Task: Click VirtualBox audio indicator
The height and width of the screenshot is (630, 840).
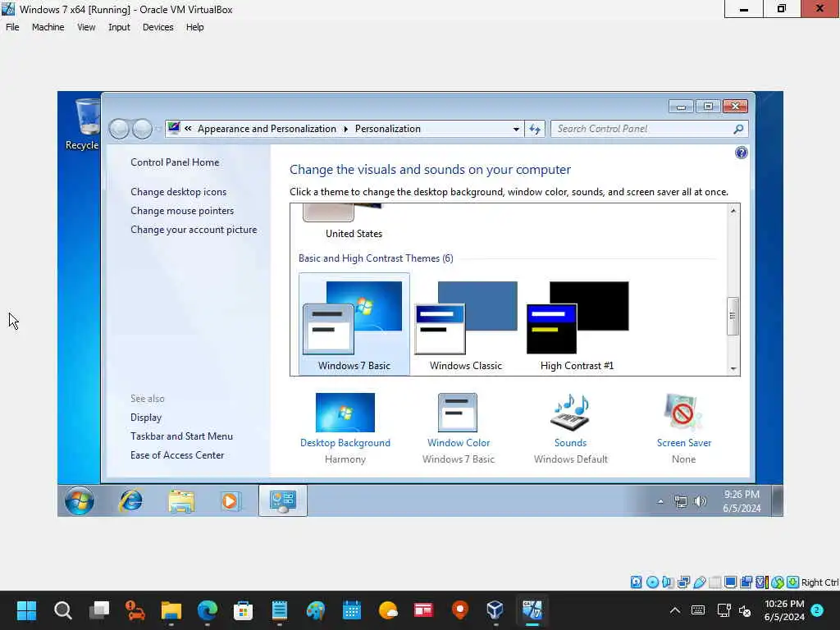Action: [x=668, y=582]
